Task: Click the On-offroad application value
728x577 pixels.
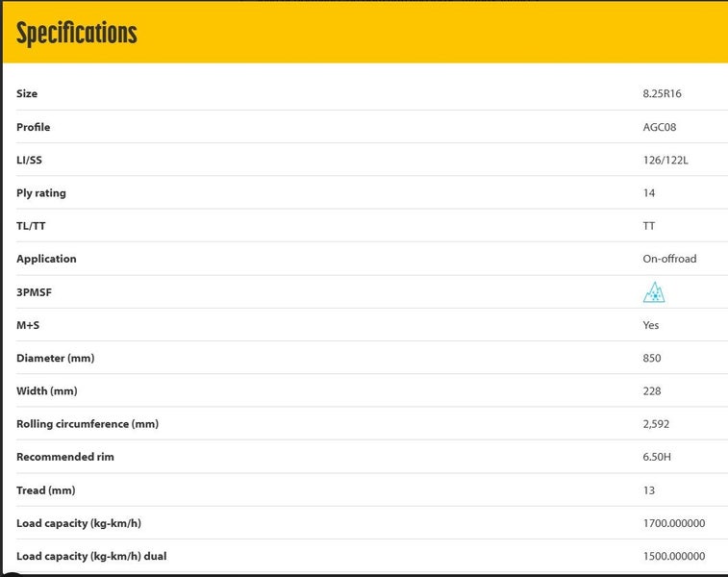Action: (669, 259)
